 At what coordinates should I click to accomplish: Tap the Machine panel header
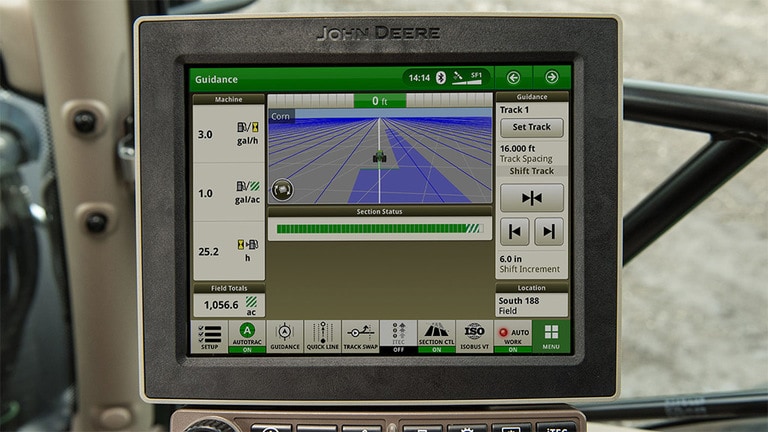point(229,99)
